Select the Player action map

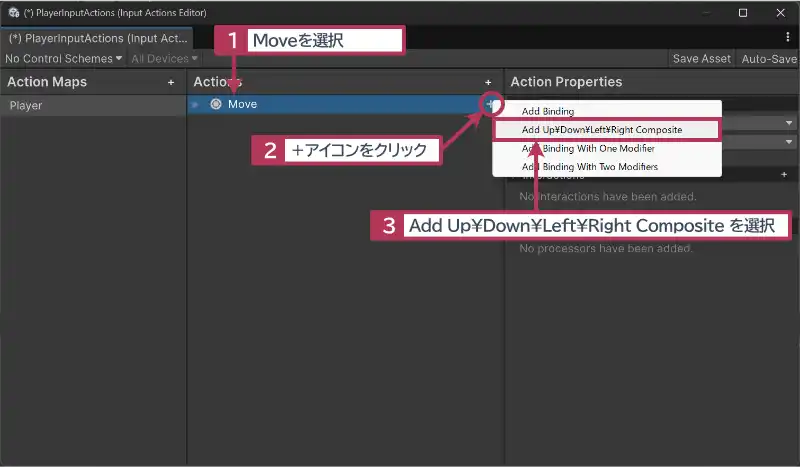(26, 105)
